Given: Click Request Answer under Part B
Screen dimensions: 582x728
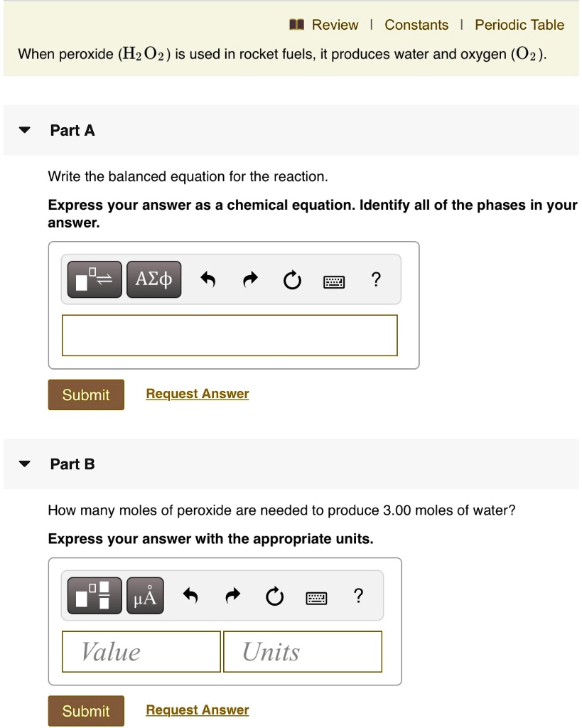Looking at the screenshot, I should [x=197, y=710].
